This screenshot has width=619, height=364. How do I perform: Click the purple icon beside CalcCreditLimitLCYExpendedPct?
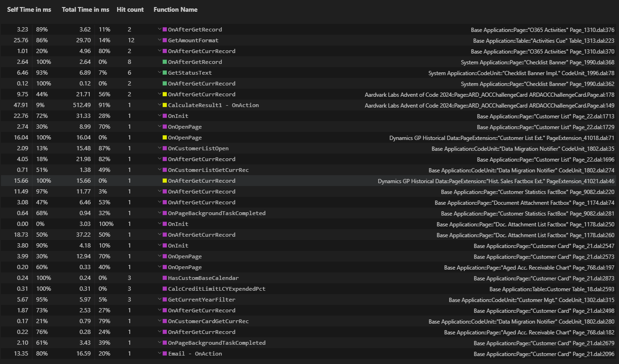[165, 289]
